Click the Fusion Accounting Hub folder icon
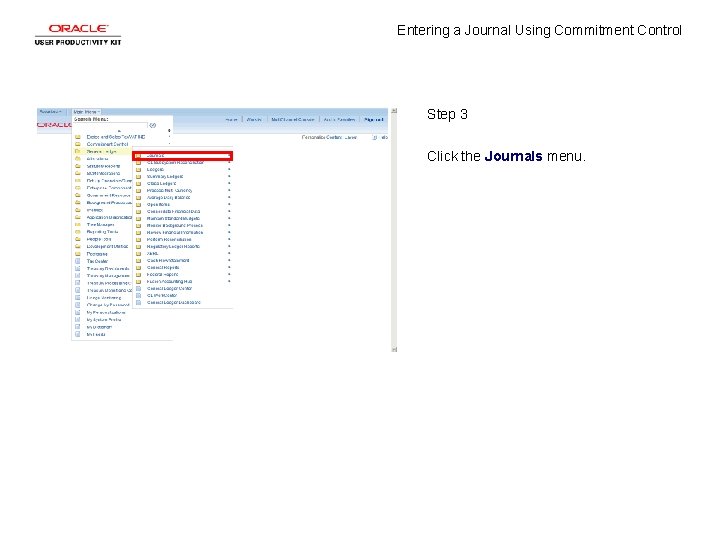The width and height of the screenshot is (720, 540). point(138,281)
